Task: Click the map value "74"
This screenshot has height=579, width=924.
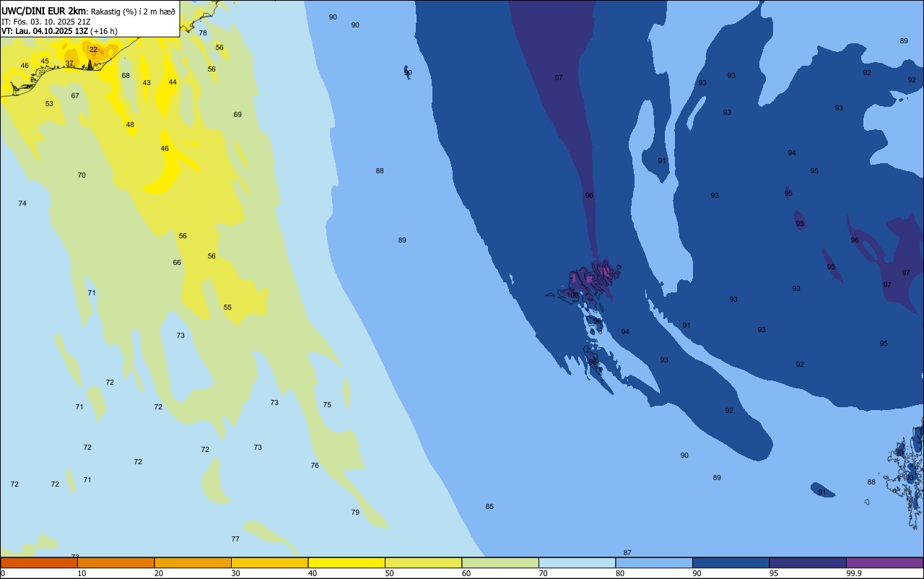Action: [x=22, y=204]
